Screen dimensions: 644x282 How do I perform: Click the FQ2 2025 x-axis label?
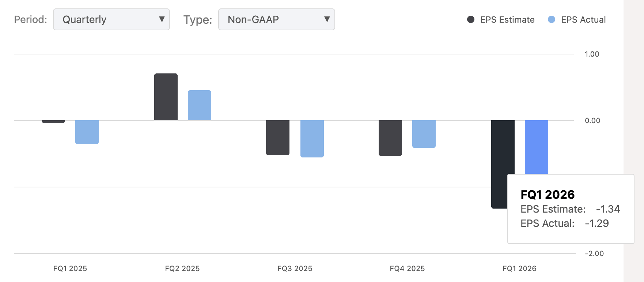pos(182,268)
